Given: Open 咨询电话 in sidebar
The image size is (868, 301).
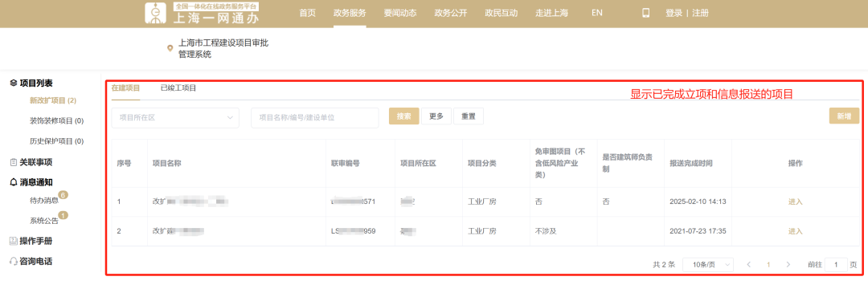Looking at the screenshot, I should coord(36,261).
